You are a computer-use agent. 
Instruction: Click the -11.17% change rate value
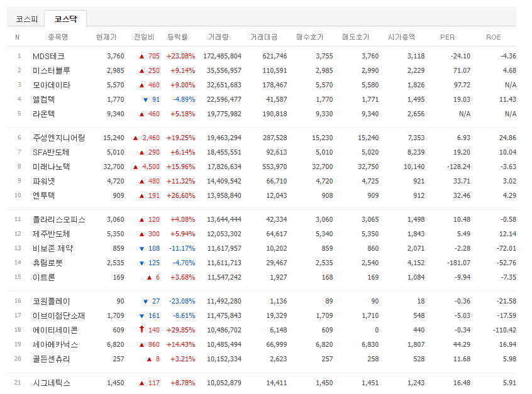(182, 249)
